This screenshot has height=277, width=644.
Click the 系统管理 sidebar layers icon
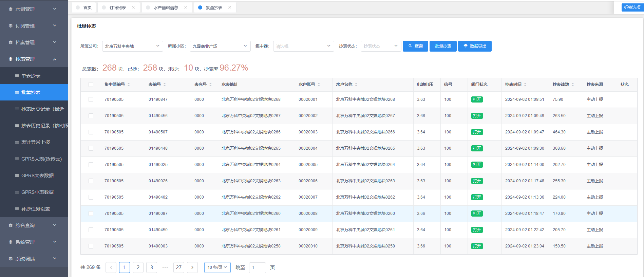[11, 242]
